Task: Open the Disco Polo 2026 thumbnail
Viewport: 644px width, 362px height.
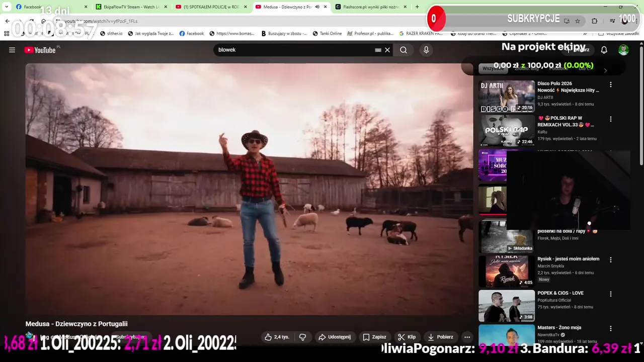Action: tap(507, 97)
